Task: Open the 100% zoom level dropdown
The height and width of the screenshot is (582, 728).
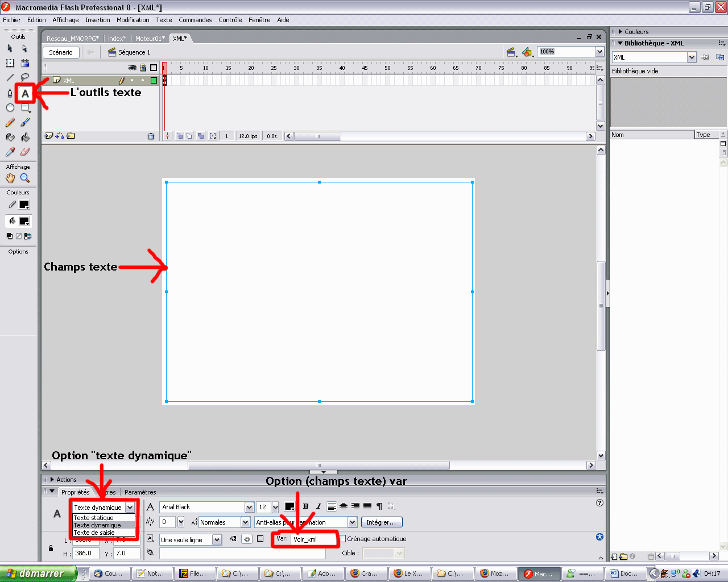Action: pyautogui.click(x=599, y=52)
